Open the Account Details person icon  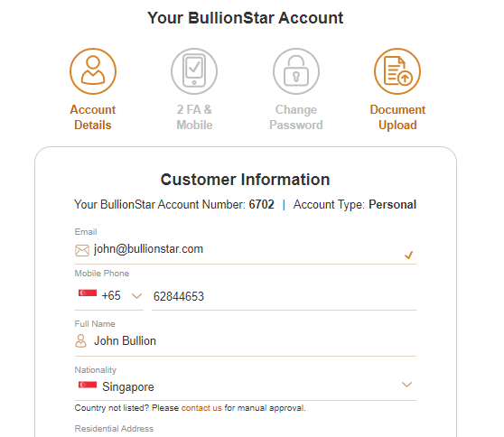[93, 71]
